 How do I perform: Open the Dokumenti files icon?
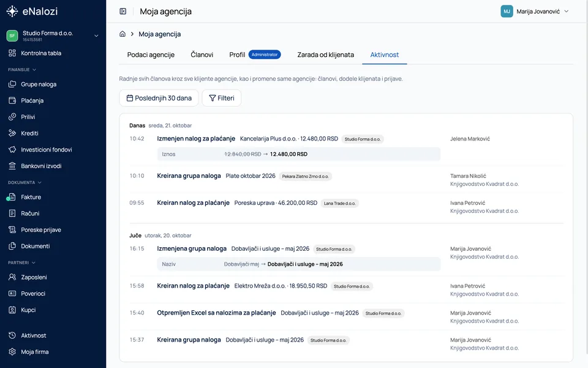(12, 246)
